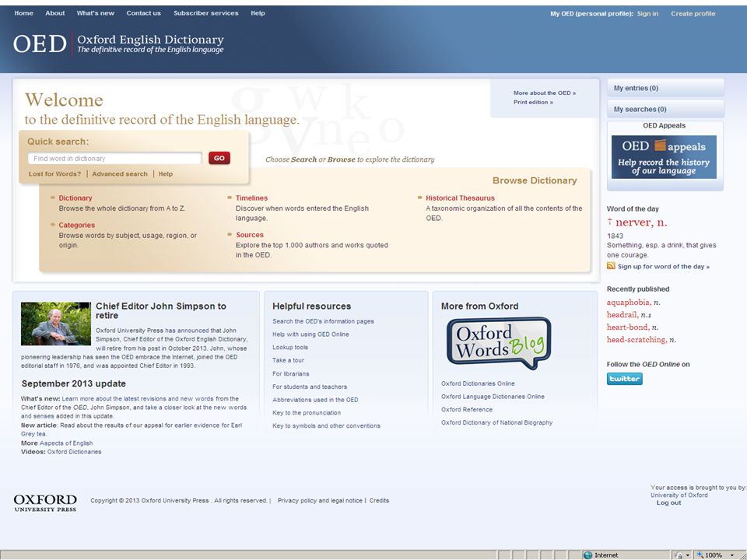The image size is (747, 560).
Task: Open Chief Editor John Simpson to retire headline
Action: (161, 310)
